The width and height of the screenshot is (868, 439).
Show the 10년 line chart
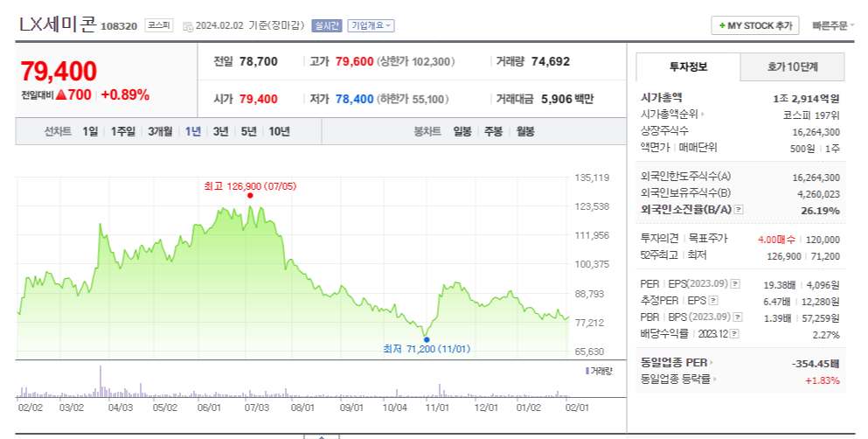point(280,132)
